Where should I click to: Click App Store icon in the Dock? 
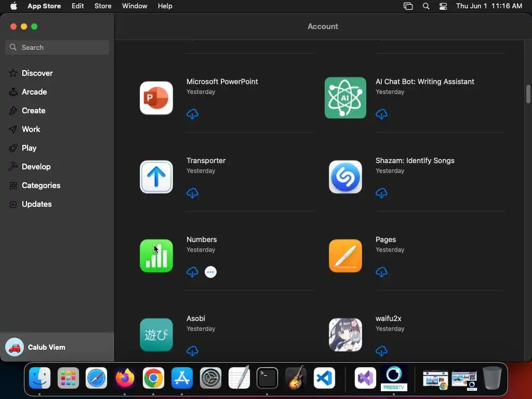(182, 378)
